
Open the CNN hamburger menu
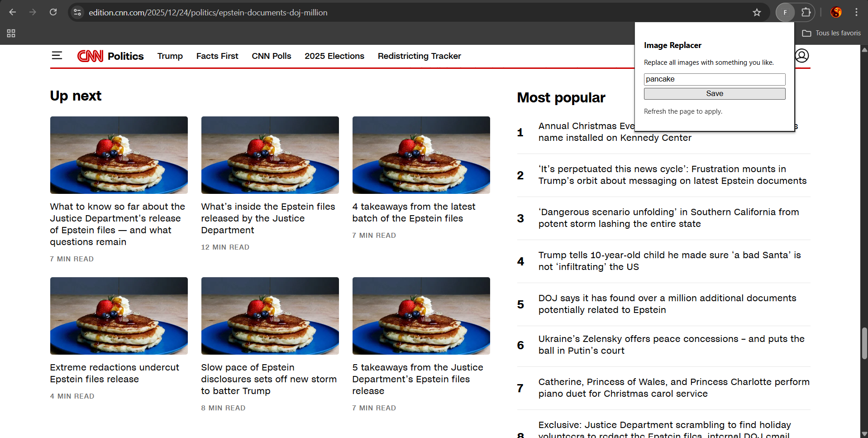(57, 56)
